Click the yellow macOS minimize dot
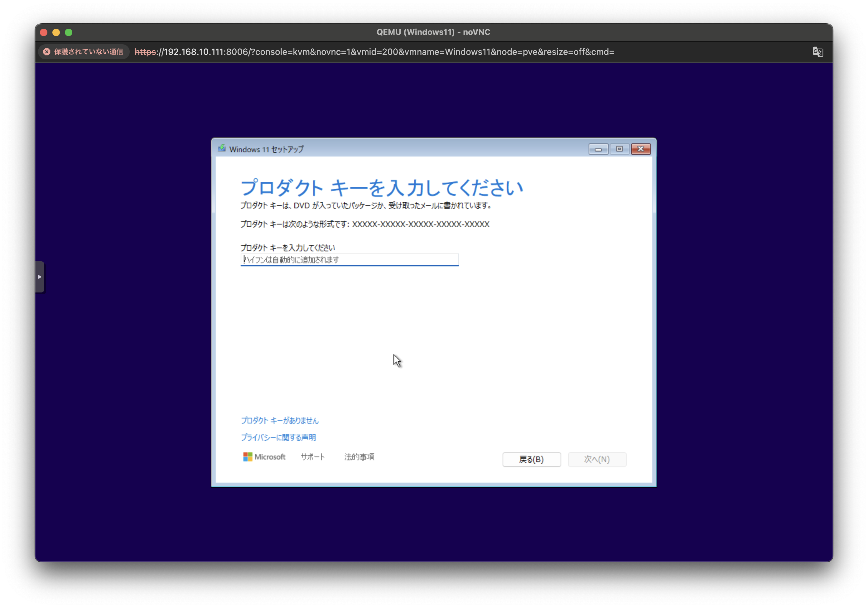 click(x=56, y=32)
